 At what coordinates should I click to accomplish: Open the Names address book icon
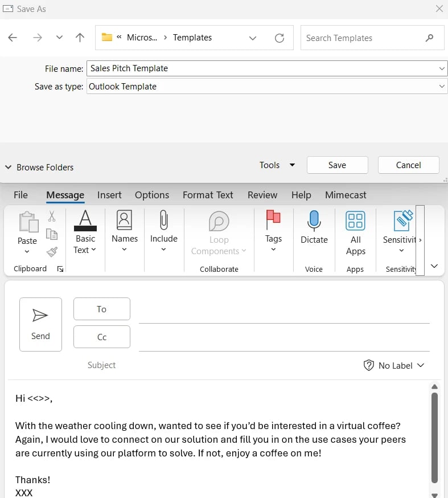124,221
